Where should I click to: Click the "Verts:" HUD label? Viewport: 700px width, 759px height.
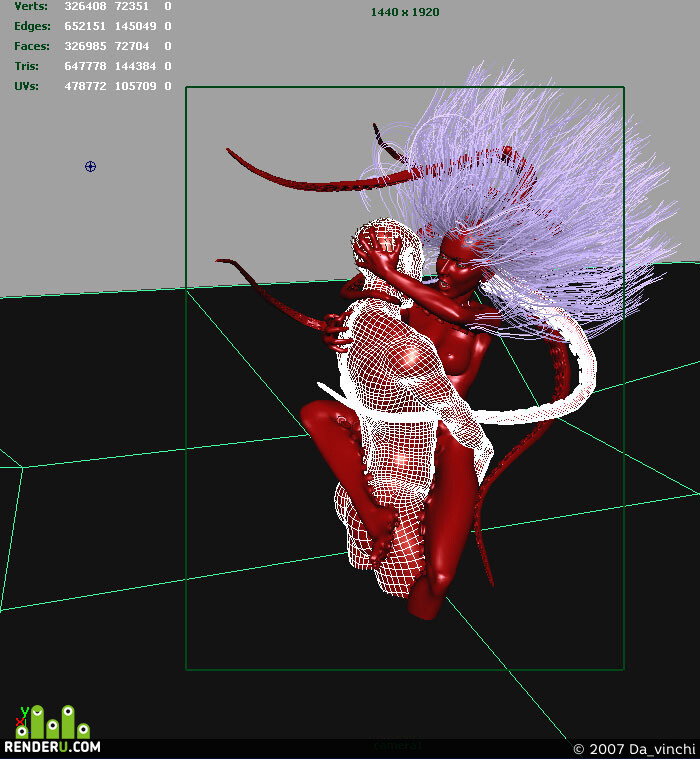(x=31, y=6)
